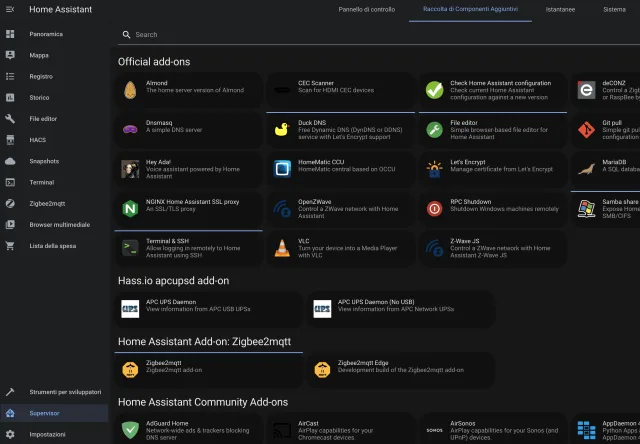Click the Duck DNS duck icon
This screenshot has height=444, width=640.
282,129
